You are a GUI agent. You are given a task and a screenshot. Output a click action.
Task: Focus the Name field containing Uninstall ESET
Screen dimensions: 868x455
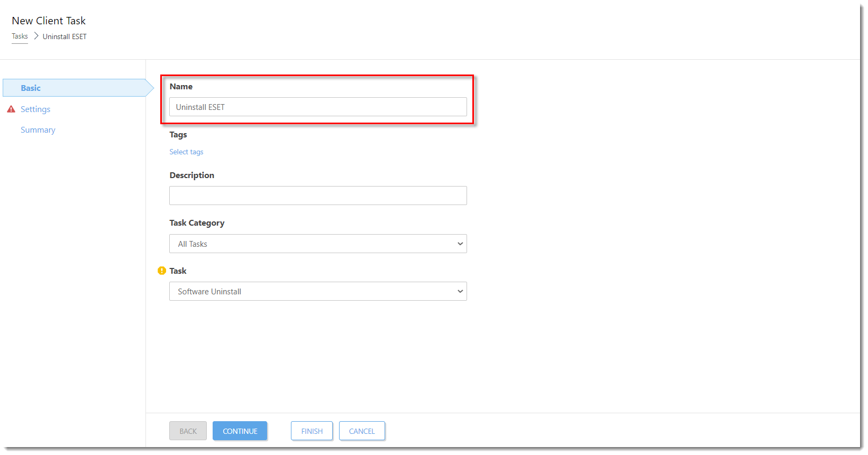pos(318,107)
